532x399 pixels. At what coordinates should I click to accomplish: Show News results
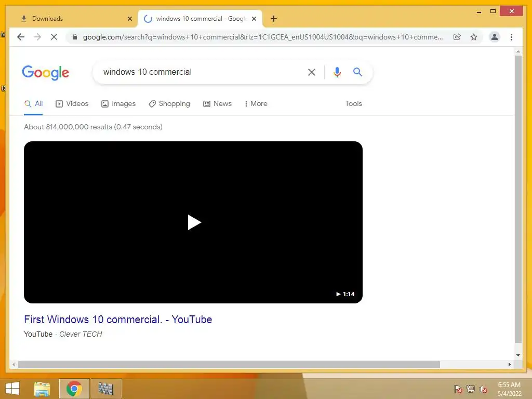[218, 104]
